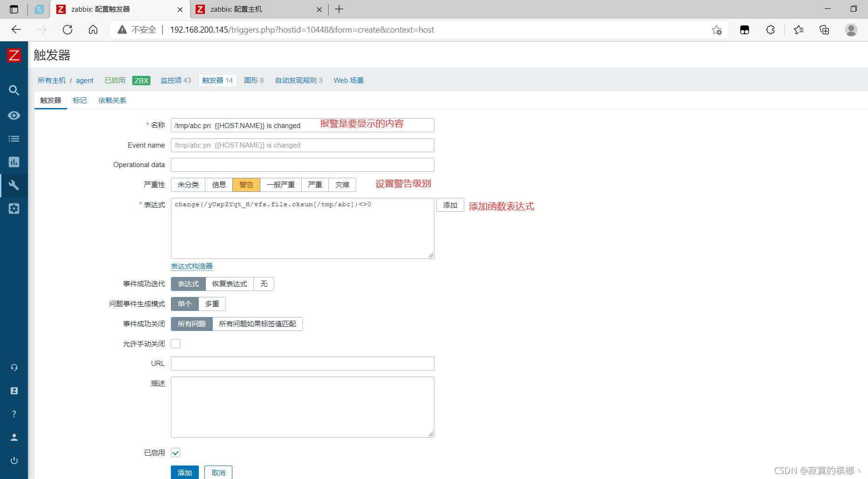Click agent host breadcrumb link
Screen dimensions: 868x479
click(85, 81)
